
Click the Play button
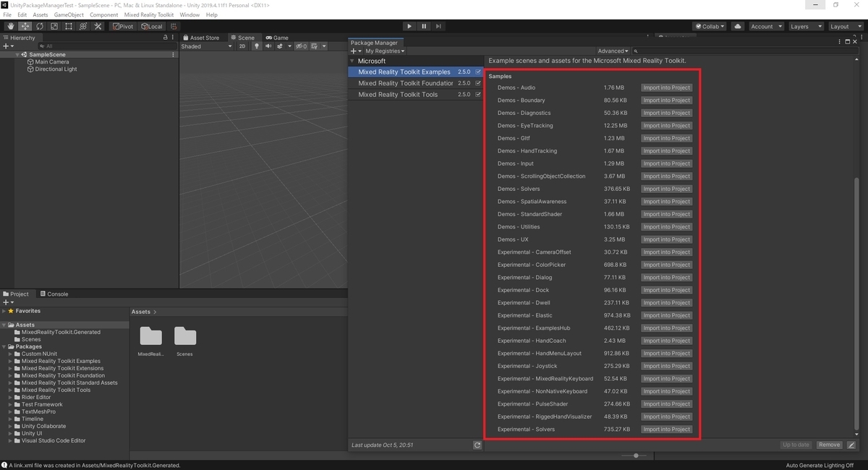[409, 26]
